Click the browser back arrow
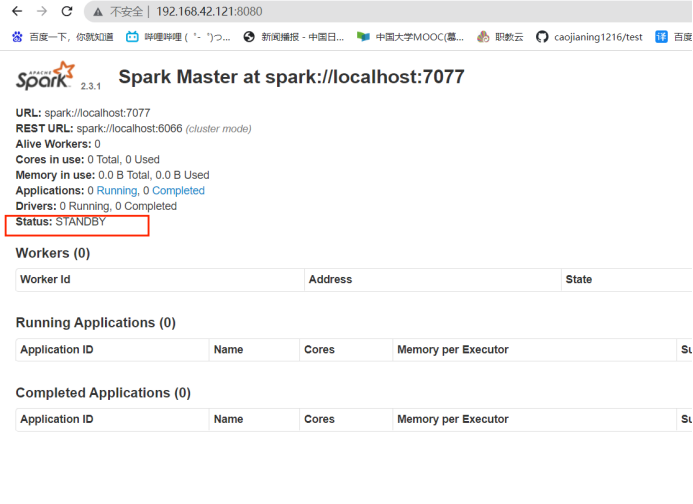Image resolution: width=693 pixels, height=504 pixels. 17,11
